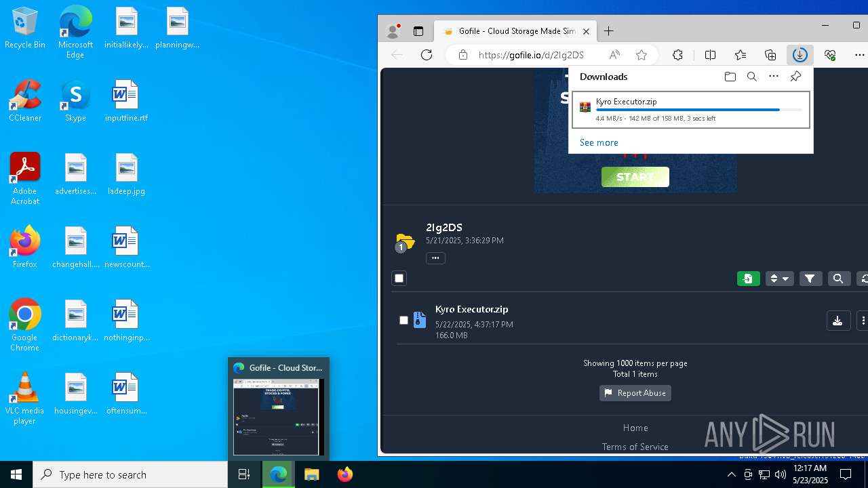
Task: Click the download progress bar
Action: pyautogui.click(x=698, y=110)
